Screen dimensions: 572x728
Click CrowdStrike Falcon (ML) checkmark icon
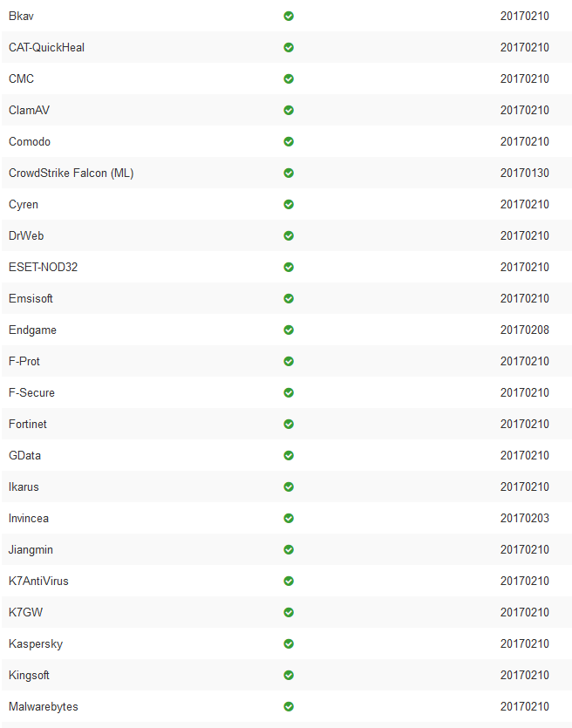[x=289, y=173]
